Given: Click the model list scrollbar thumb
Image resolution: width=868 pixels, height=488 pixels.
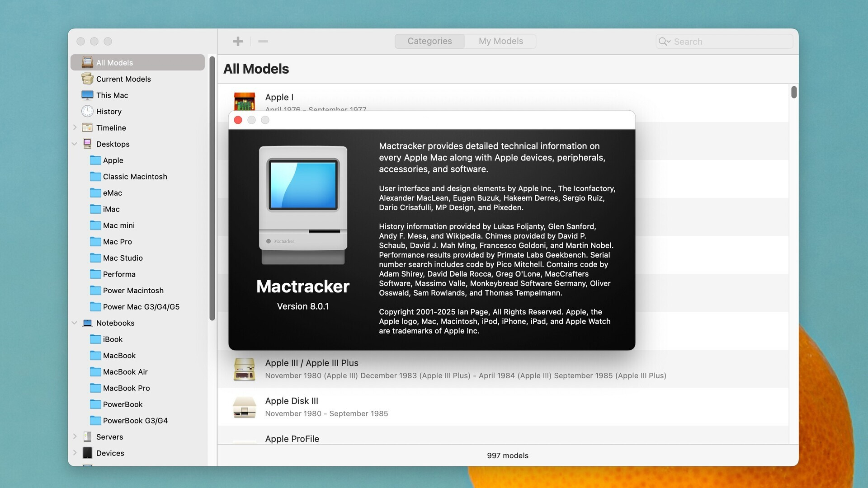Looking at the screenshot, I should pos(794,92).
